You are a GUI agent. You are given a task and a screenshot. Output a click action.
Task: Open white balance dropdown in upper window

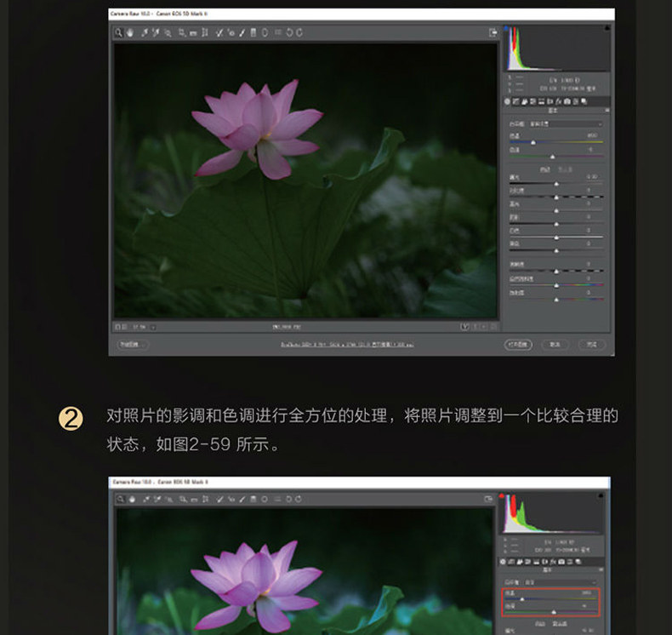click(x=567, y=124)
